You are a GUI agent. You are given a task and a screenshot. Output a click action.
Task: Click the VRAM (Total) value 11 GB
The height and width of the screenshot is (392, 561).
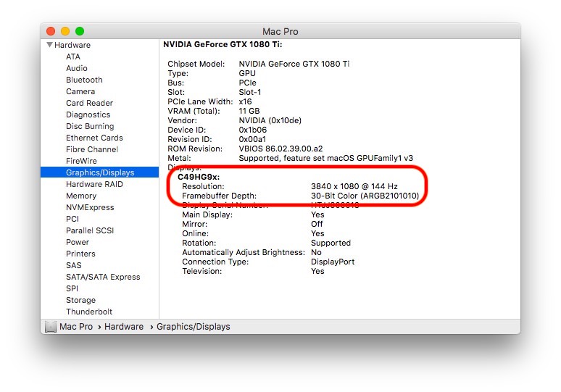(x=249, y=111)
